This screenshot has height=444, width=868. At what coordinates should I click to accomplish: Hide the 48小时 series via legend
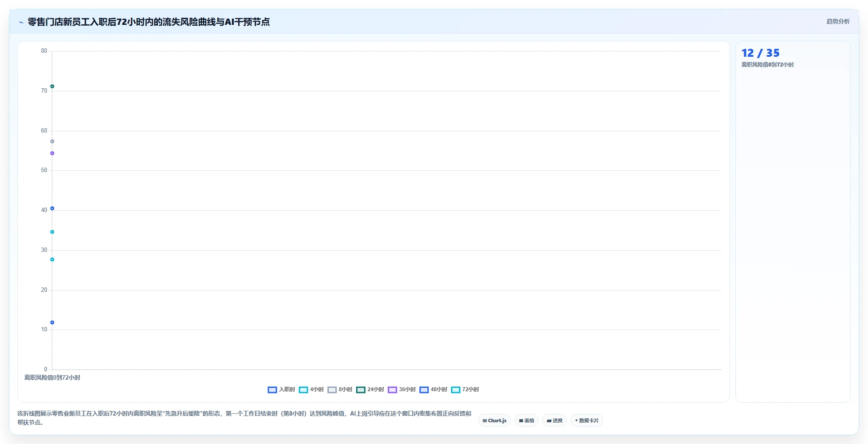433,389
